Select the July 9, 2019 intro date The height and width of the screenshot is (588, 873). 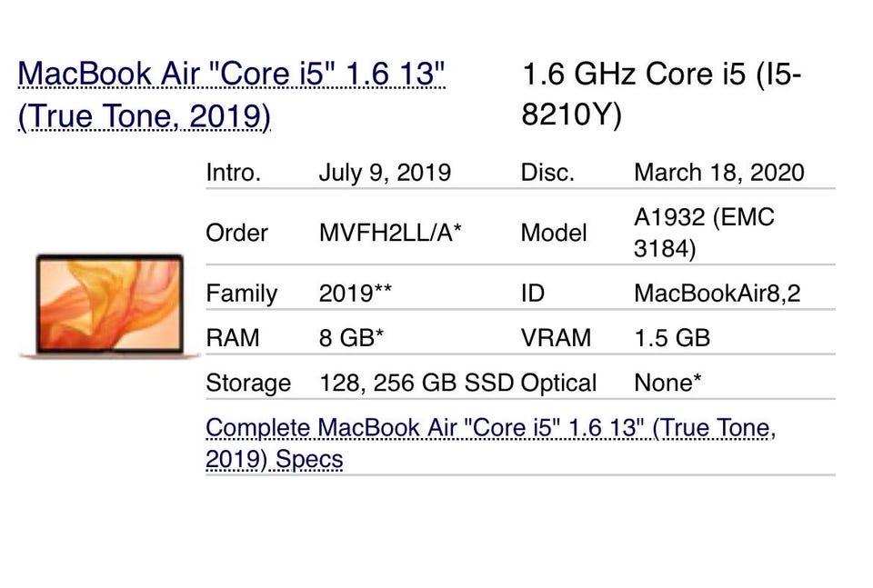(385, 173)
